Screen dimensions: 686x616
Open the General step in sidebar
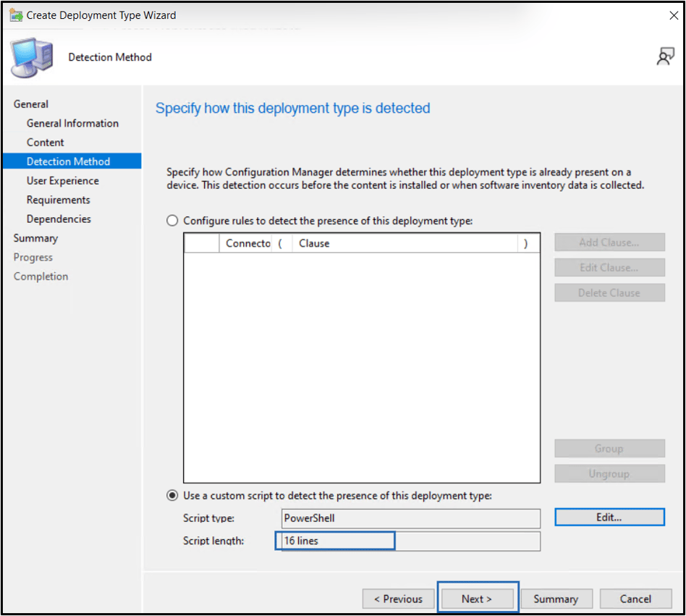click(x=30, y=104)
